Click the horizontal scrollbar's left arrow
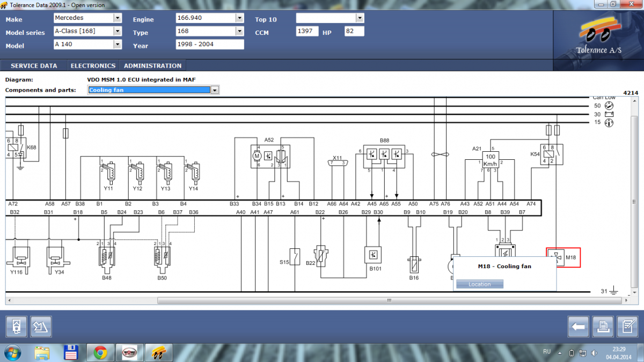This screenshot has height=362, width=644. (9, 300)
